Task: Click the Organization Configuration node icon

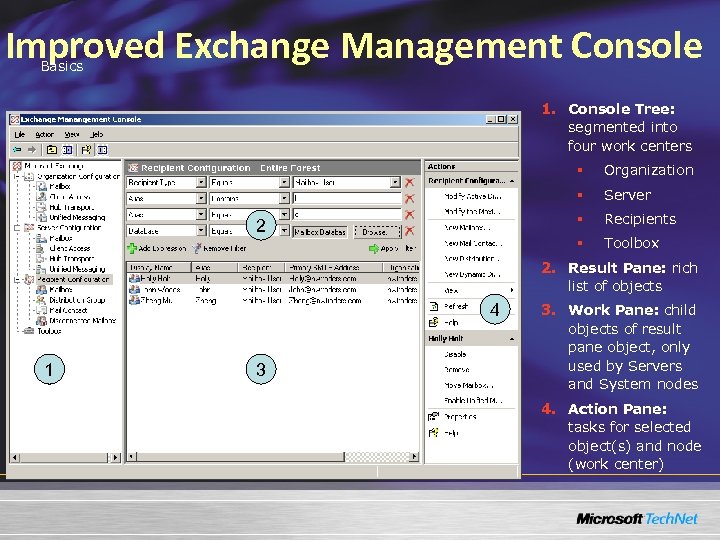Action: pyautogui.click(x=29, y=176)
